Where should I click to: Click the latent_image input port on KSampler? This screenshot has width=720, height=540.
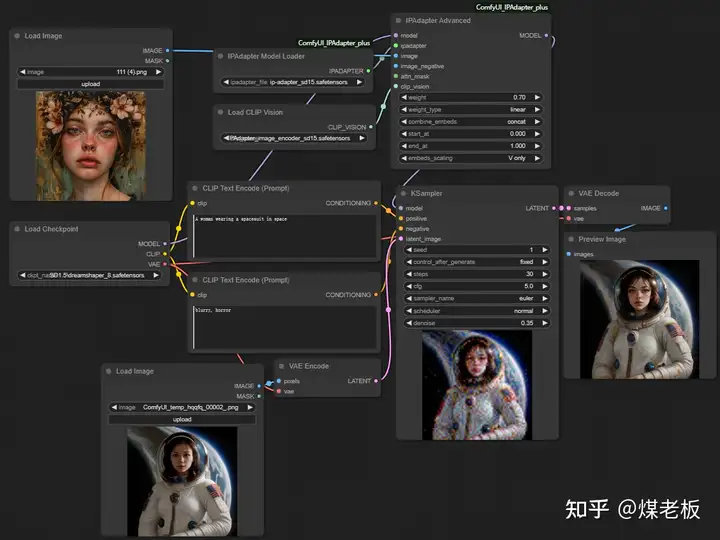[x=401, y=239]
